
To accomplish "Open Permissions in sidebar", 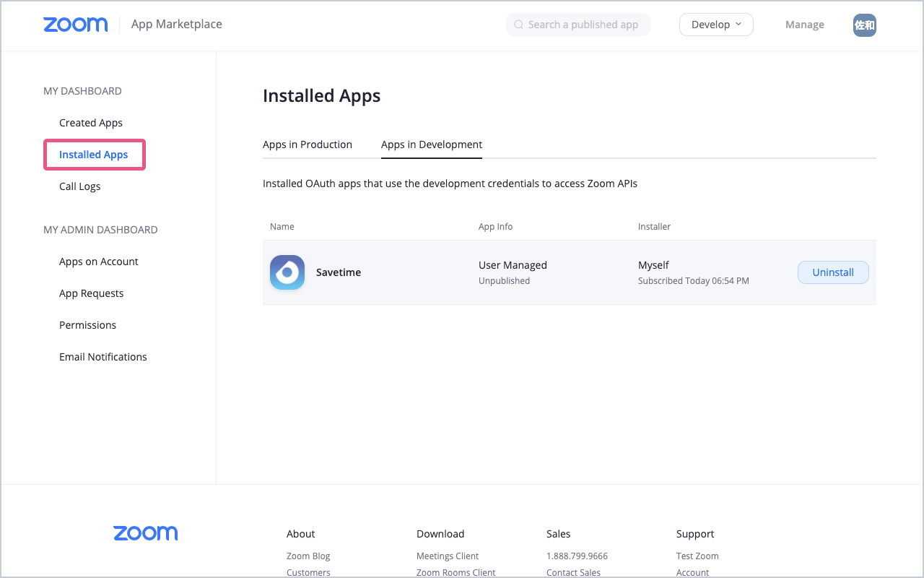I will (x=88, y=325).
